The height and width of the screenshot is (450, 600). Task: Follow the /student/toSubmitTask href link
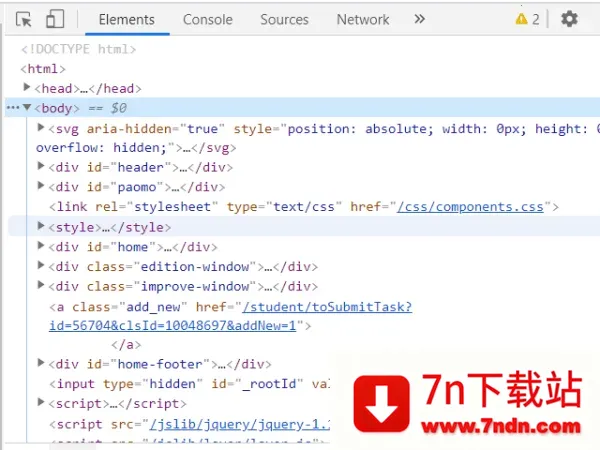point(326,306)
